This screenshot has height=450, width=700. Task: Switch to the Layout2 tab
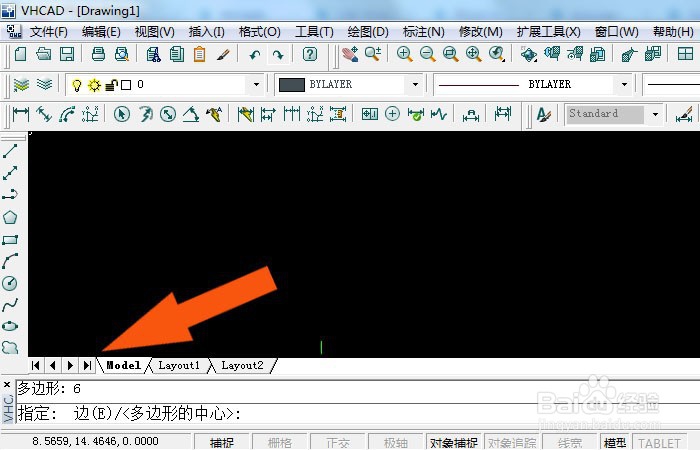pyautogui.click(x=242, y=365)
